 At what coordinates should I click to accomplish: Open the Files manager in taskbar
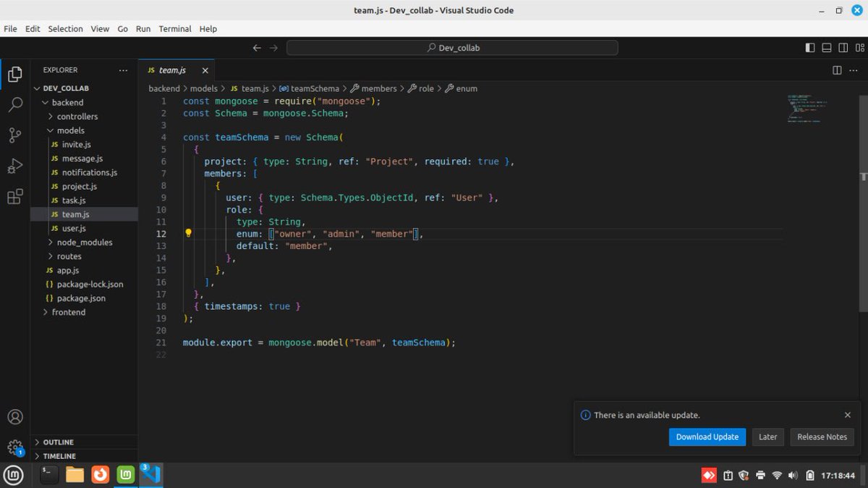coord(75,475)
